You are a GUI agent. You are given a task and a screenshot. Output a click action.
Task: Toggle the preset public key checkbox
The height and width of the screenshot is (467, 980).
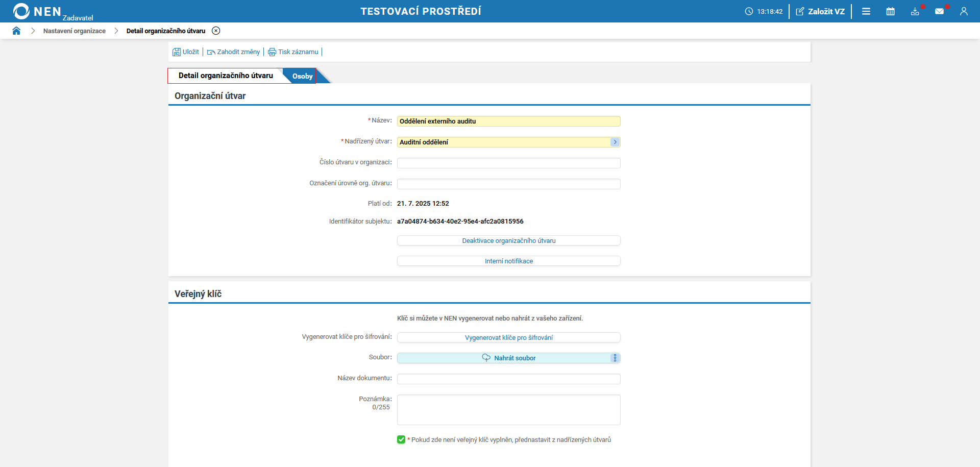point(401,440)
